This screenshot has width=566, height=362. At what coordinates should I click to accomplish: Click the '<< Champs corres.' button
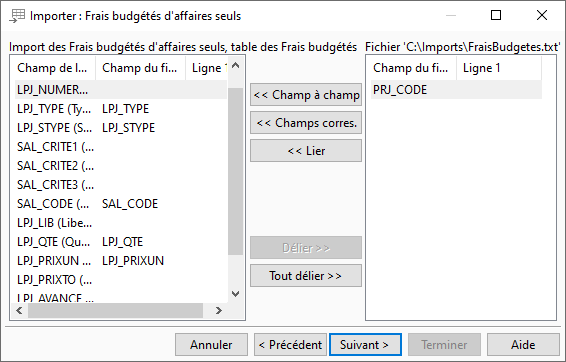click(x=306, y=123)
